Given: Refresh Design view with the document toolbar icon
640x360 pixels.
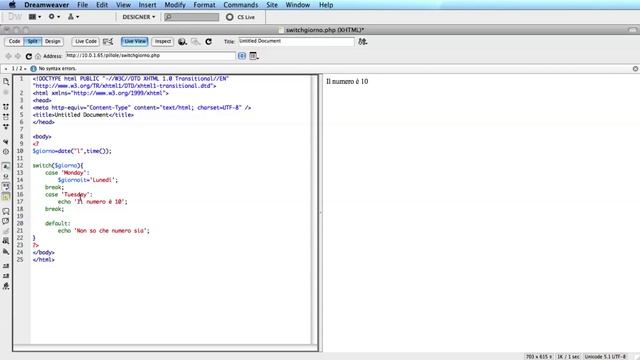Looking at the screenshot, I should 209,41.
